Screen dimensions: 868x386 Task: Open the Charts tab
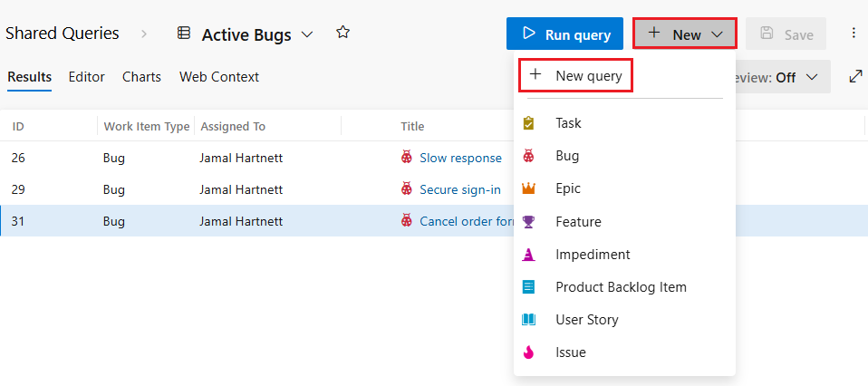[141, 77]
